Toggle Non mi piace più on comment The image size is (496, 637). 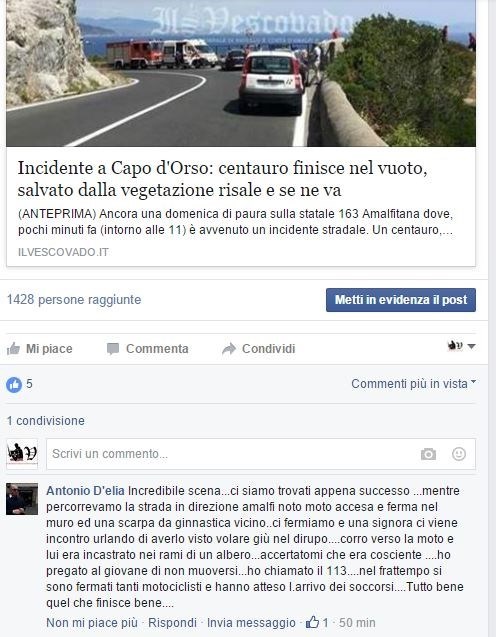point(92,623)
